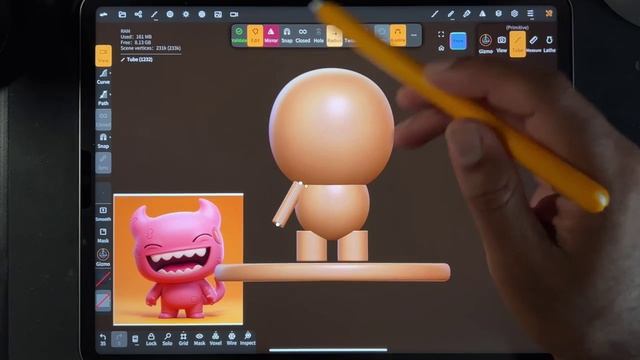Open the Layers stack menu
This screenshot has height=360, width=640.
coord(498,14)
